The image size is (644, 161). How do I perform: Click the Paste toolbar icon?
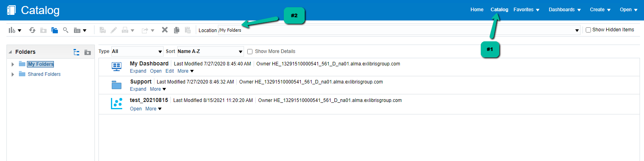(x=188, y=30)
